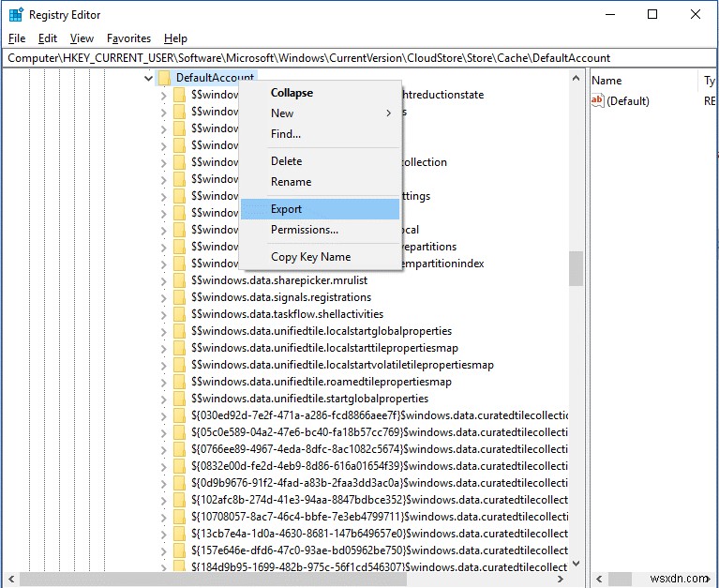This screenshot has height=588, width=719.
Task: Expand the unifiedtile.startglobalproperties key
Action: coord(164,399)
